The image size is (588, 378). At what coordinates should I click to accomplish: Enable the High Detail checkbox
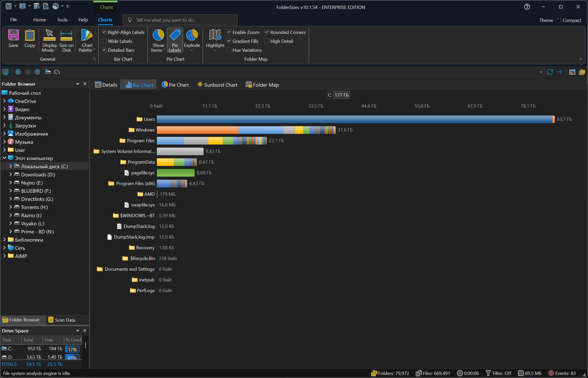coord(267,41)
